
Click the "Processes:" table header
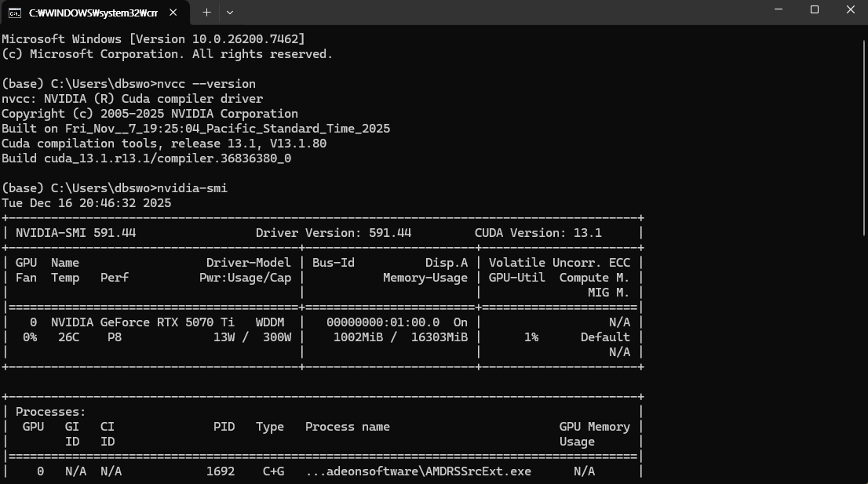[x=50, y=412]
